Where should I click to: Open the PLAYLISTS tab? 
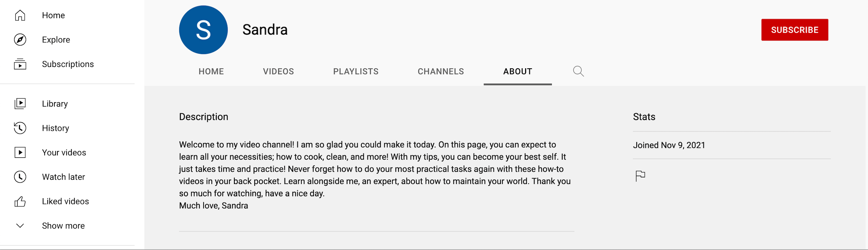(x=356, y=71)
